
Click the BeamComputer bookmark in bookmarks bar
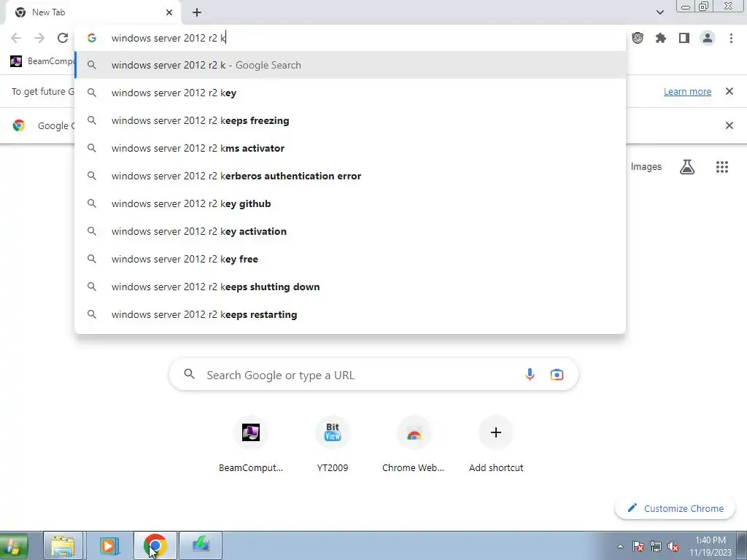42,61
